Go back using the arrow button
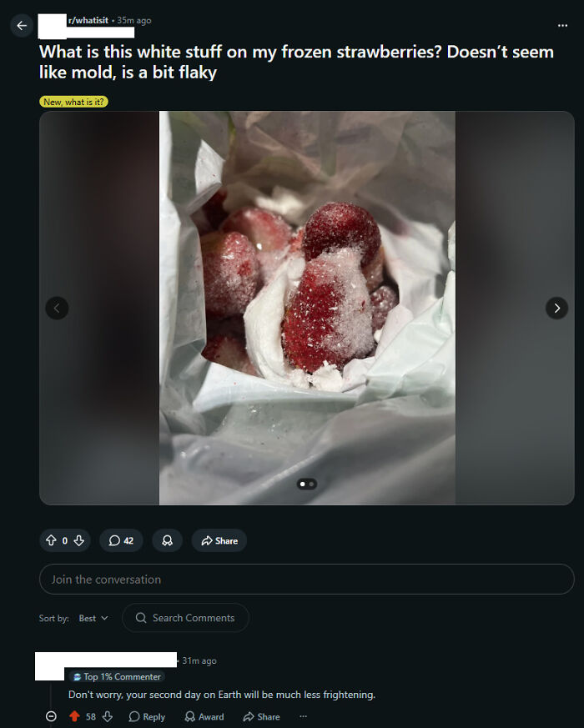Viewport: 584px width, 728px height. (22, 26)
